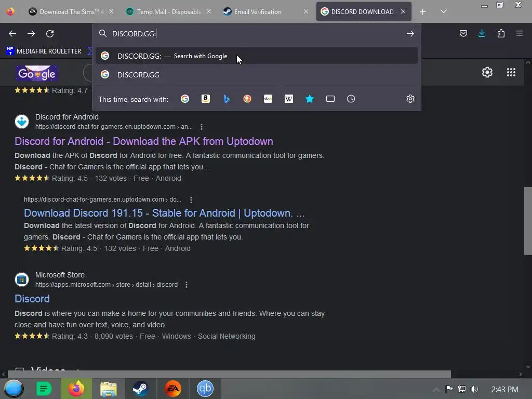Open the MEDIAFIRE ROULETTER bookmark
The width and height of the screenshot is (532, 399).
[44, 51]
